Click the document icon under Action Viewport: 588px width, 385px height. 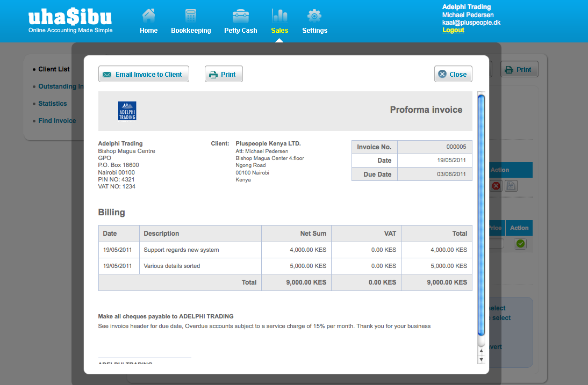511,186
